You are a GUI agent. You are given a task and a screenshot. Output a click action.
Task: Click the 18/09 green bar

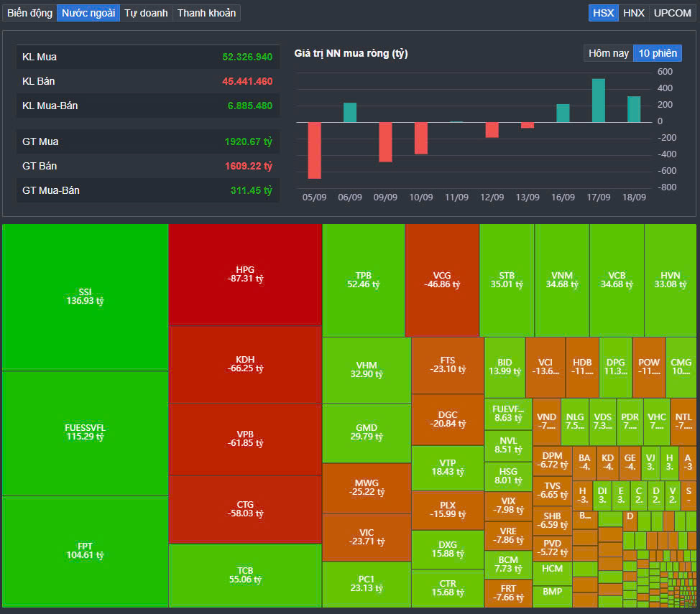click(634, 109)
